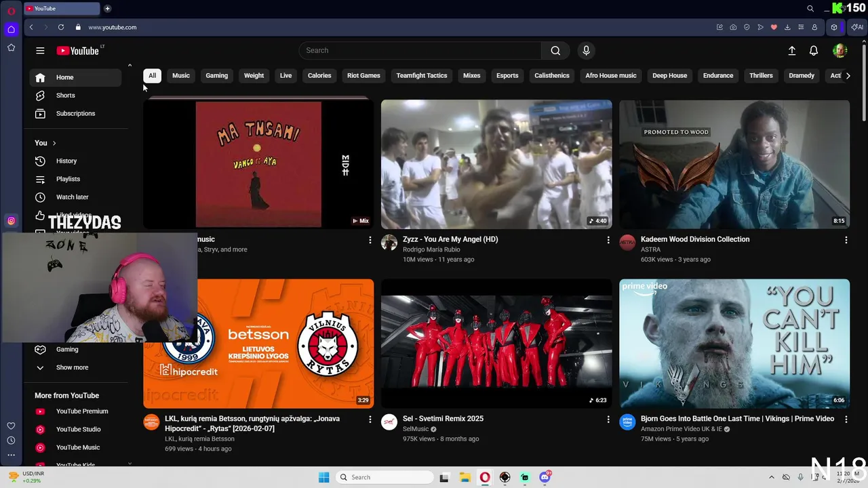The width and height of the screenshot is (868, 488).
Task: Open the YouTube hamburger guide menu
Action: click(x=40, y=51)
